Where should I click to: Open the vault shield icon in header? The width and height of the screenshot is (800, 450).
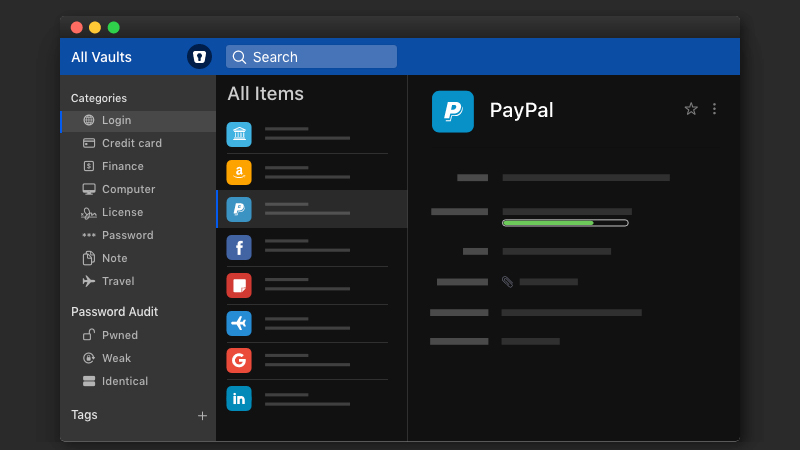click(x=199, y=57)
